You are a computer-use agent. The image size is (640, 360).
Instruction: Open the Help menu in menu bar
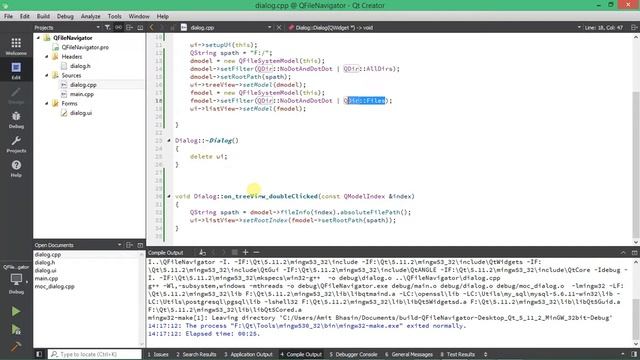coord(162,16)
